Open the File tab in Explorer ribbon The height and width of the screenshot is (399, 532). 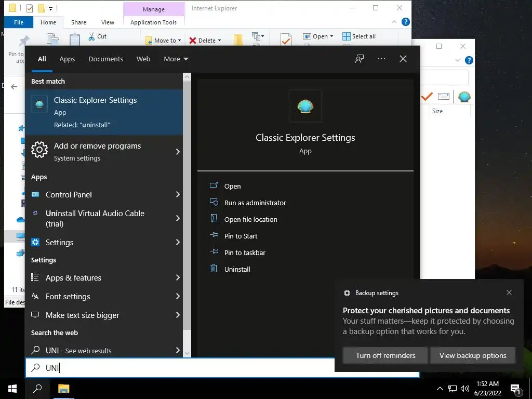[x=19, y=22]
